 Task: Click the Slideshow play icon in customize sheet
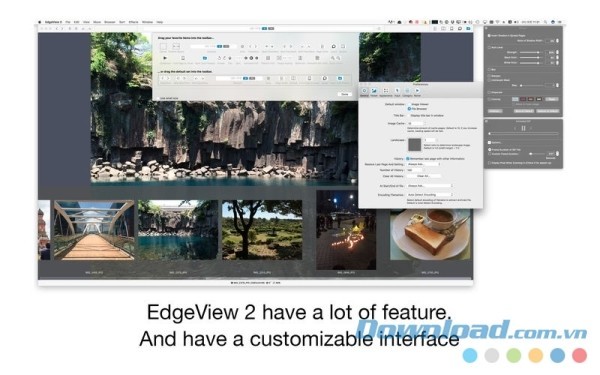coord(165,58)
